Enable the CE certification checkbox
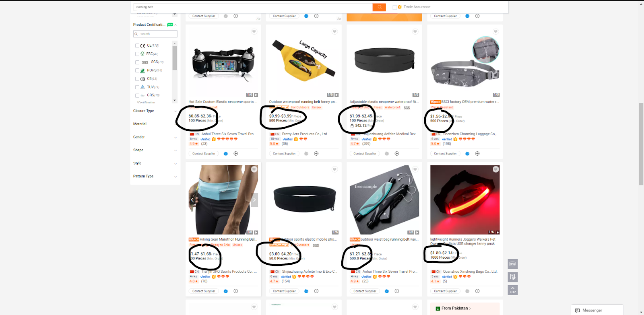Screen dimensions: 644x315 [137, 46]
